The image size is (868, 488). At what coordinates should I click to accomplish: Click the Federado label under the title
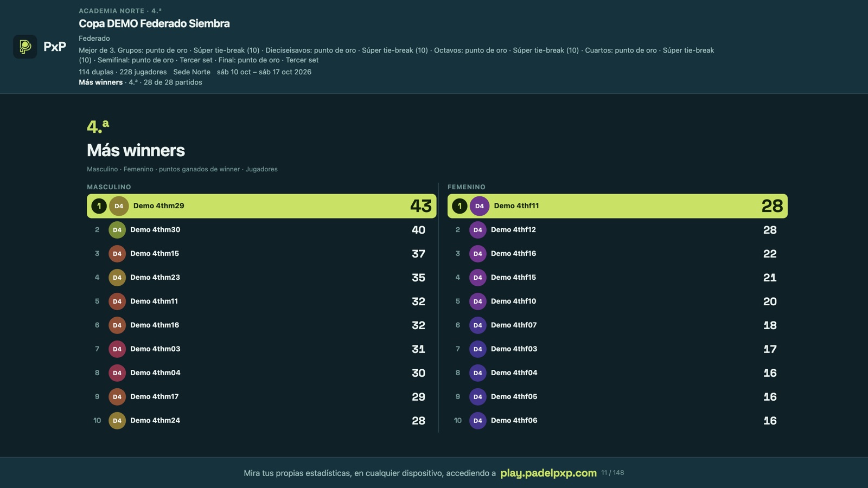click(x=94, y=38)
